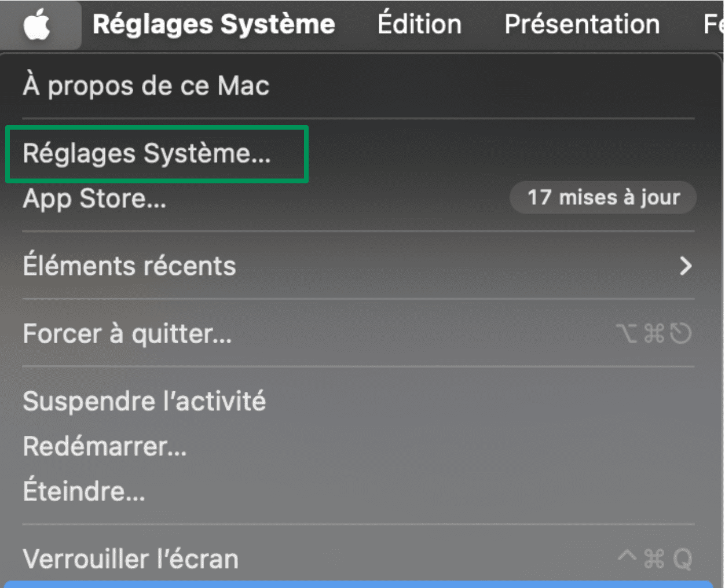Click the Réglages Système menu bar title
725x588 pixels.
coord(214,24)
